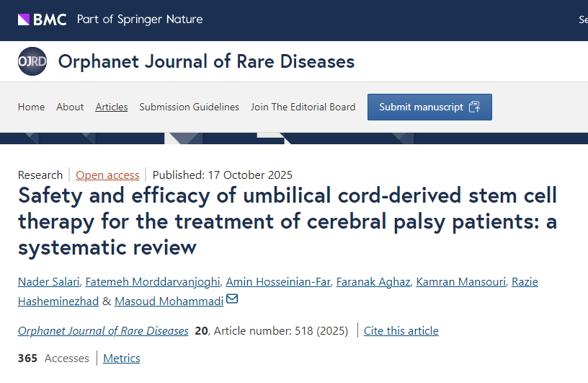Click the BMC logo icon

(24, 19)
